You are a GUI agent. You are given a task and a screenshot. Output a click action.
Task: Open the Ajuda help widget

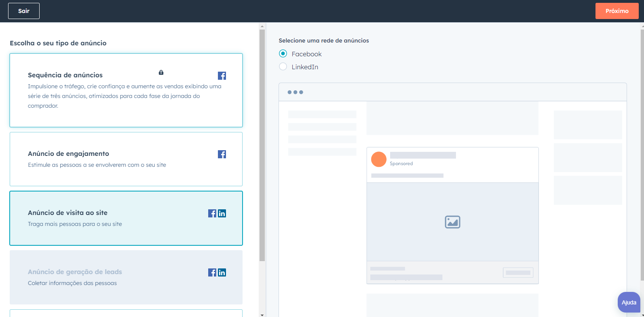click(x=629, y=302)
